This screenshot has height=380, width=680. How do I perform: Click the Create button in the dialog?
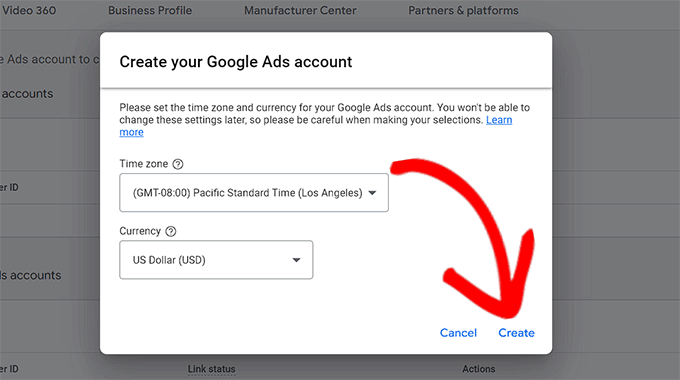(x=516, y=333)
